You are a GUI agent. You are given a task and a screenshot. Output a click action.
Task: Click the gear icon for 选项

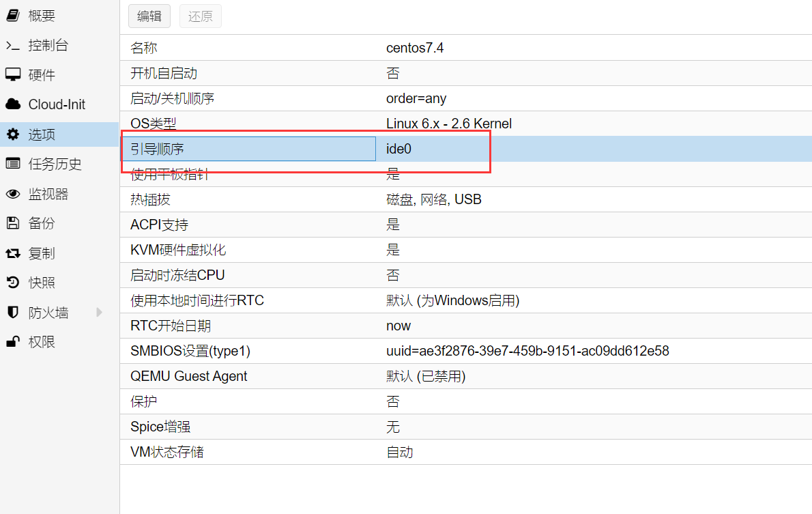click(x=12, y=134)
